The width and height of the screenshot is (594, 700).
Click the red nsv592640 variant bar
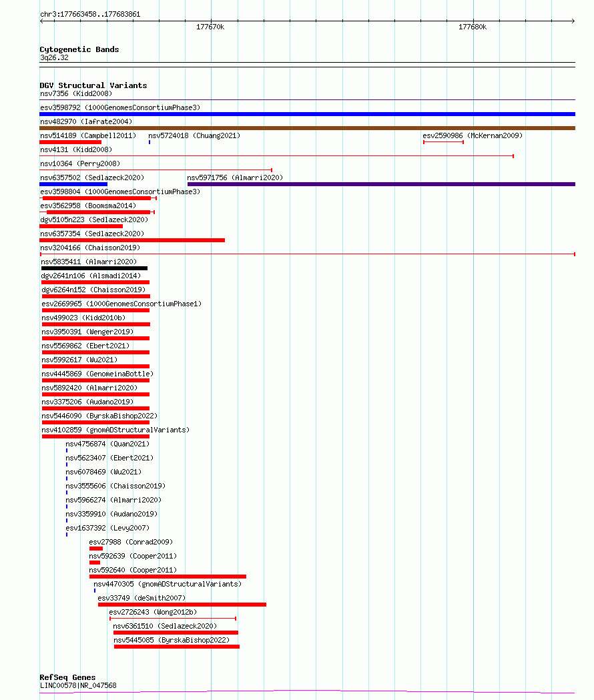point(168,577)
